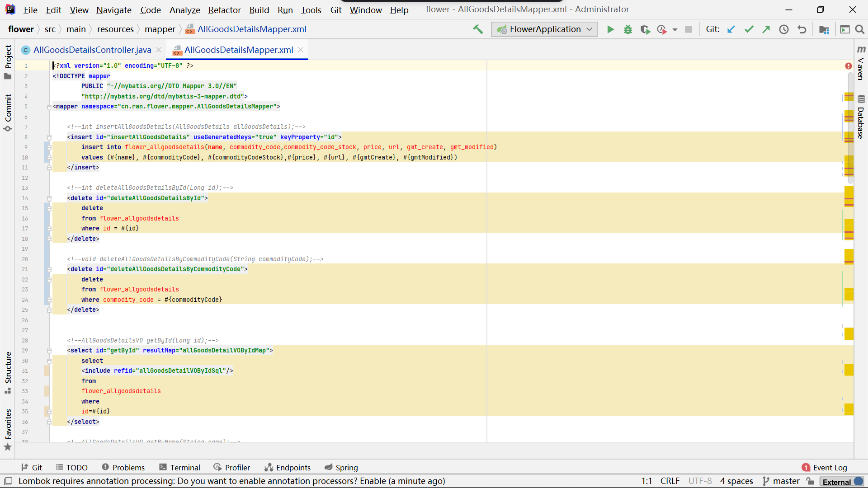Click the red error indicator in editor corner

click(x=849, y=66)
